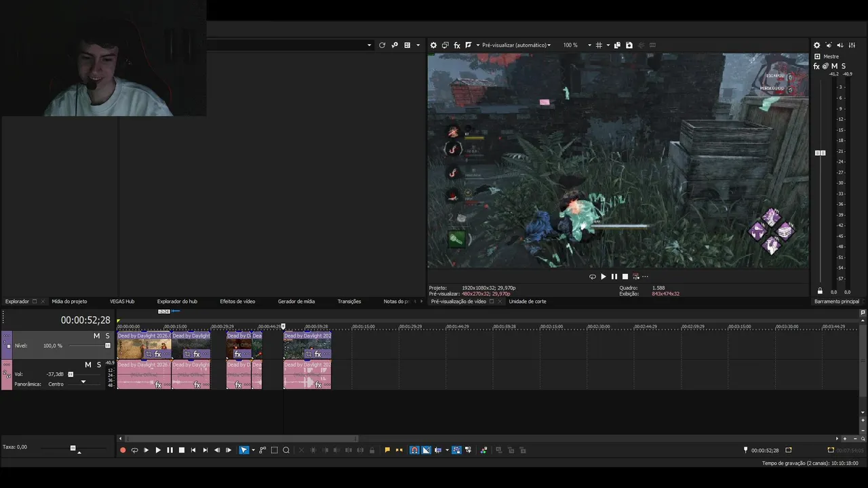Mute the video track
Screen dimensions: 868x488
coord(96,336)
